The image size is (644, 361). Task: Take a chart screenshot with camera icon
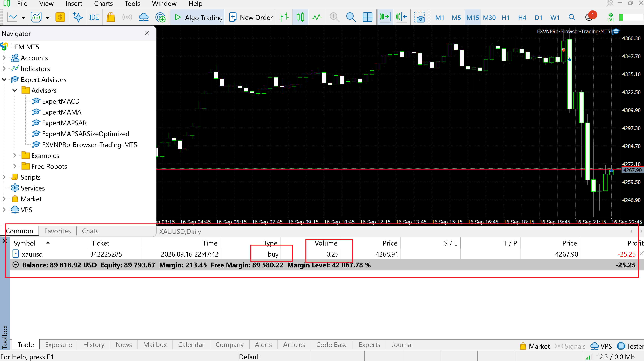click(419, 18)
